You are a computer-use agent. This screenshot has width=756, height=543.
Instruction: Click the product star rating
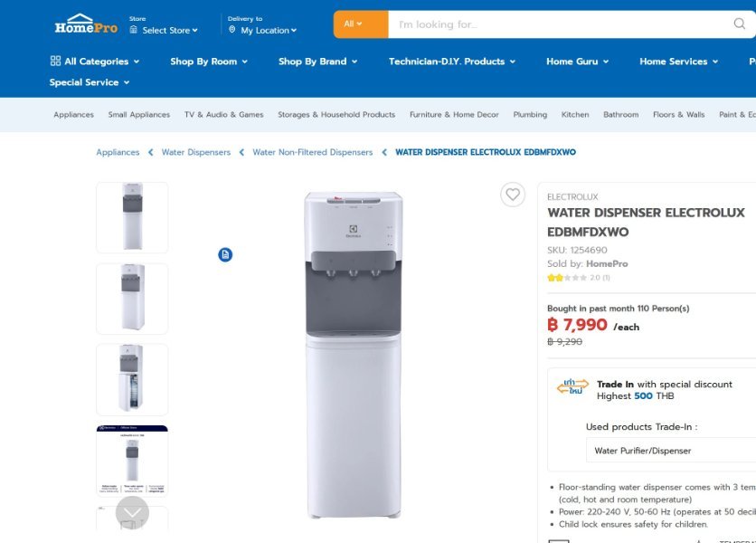click(x=567, y=278)
